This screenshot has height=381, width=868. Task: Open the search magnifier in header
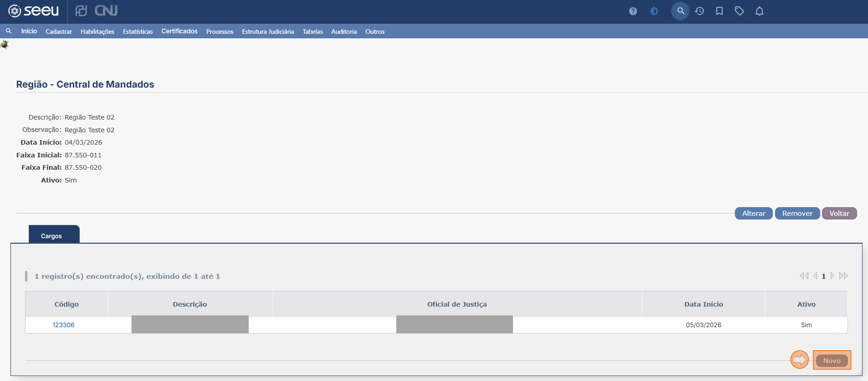click(680, 11)
